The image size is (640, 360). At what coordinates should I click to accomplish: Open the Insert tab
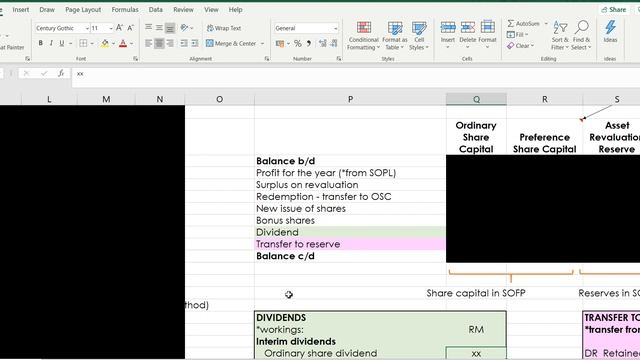pos(21,9)
